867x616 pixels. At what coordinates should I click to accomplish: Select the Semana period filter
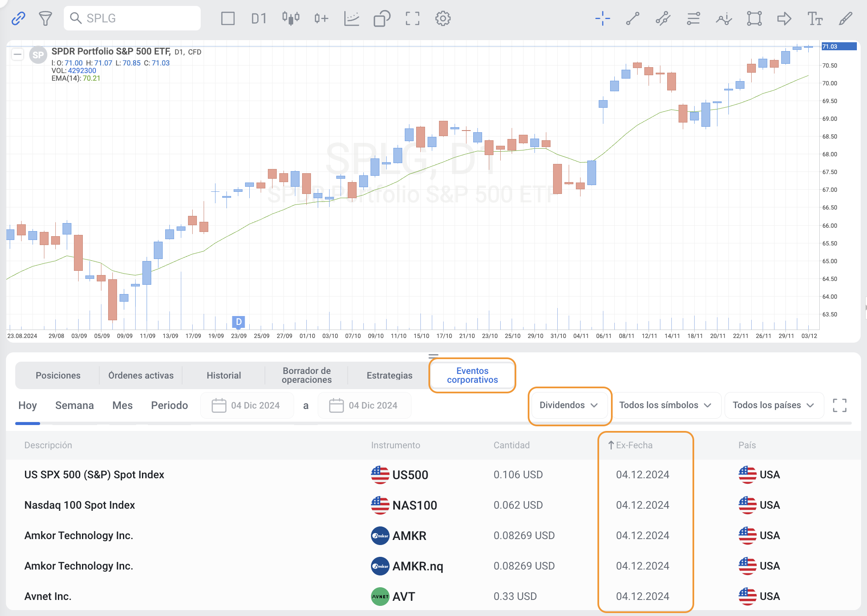pos(74,406)
